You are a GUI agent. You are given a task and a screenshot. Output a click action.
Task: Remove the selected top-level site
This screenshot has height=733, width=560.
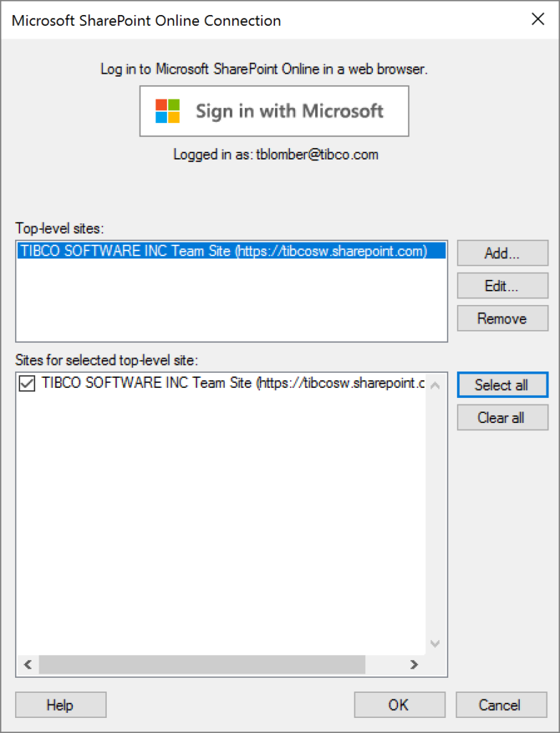[503, 319]
